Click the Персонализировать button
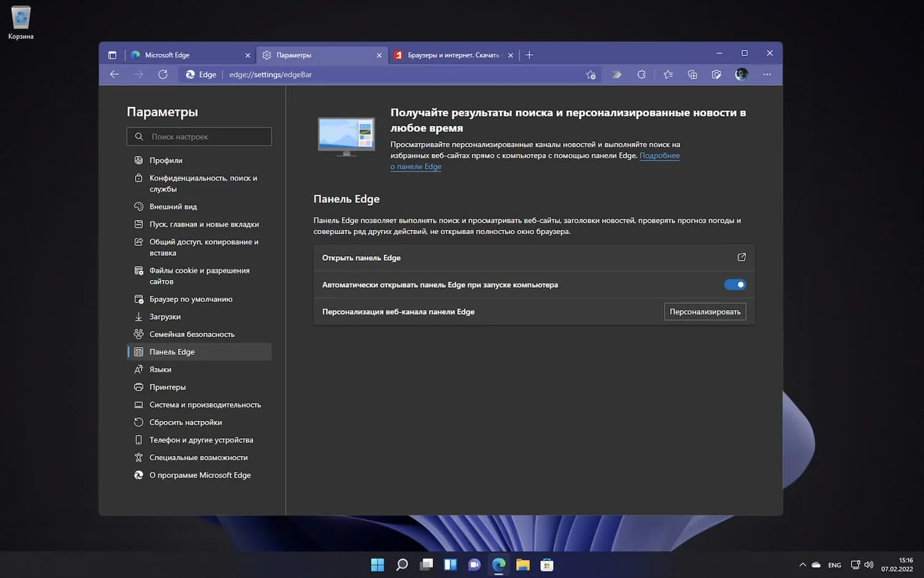The height and width of the screenshot is (578, 924). pos(705,312)
